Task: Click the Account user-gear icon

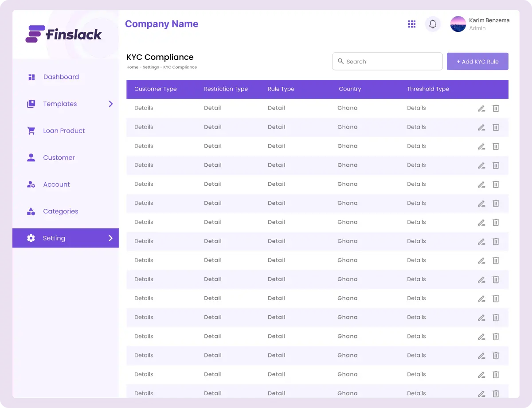Action: (31, 184)
